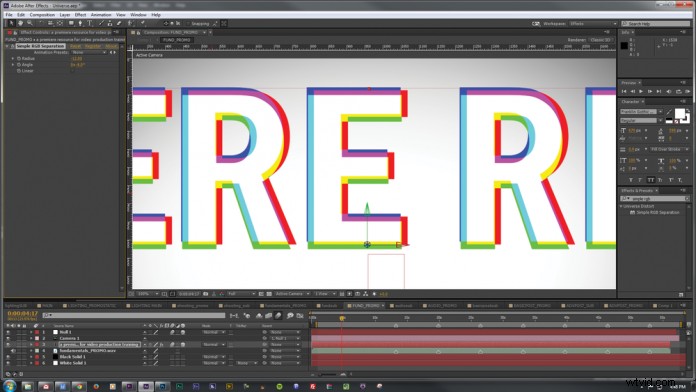Viewport: 696px width, 392px height.
Task: Jump to first frame in Preview panel
Action: (624, 91)
